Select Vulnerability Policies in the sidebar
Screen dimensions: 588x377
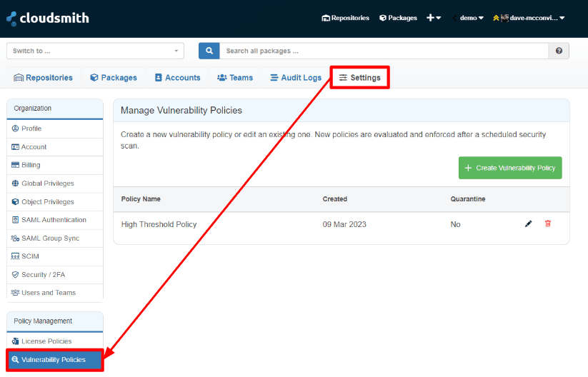click(55, 360)
